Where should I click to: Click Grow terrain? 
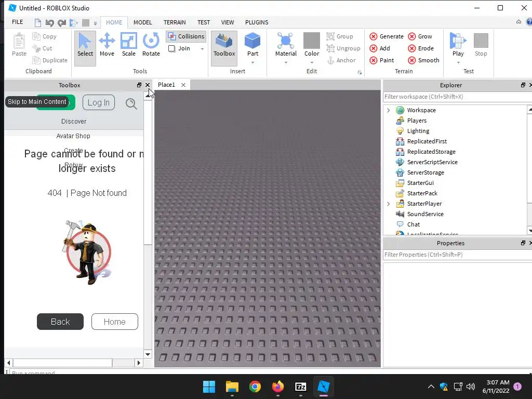[x=420, y=36]
